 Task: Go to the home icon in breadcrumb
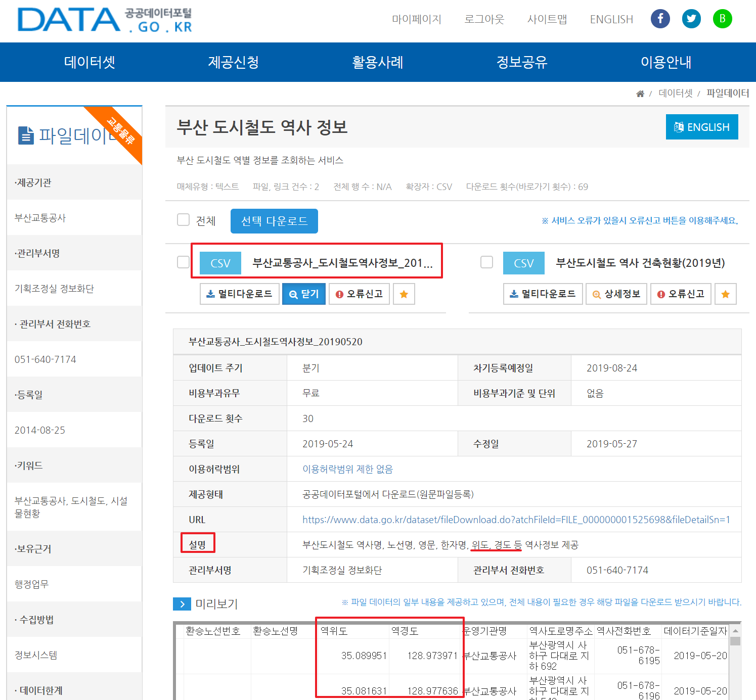coord(640,94)
